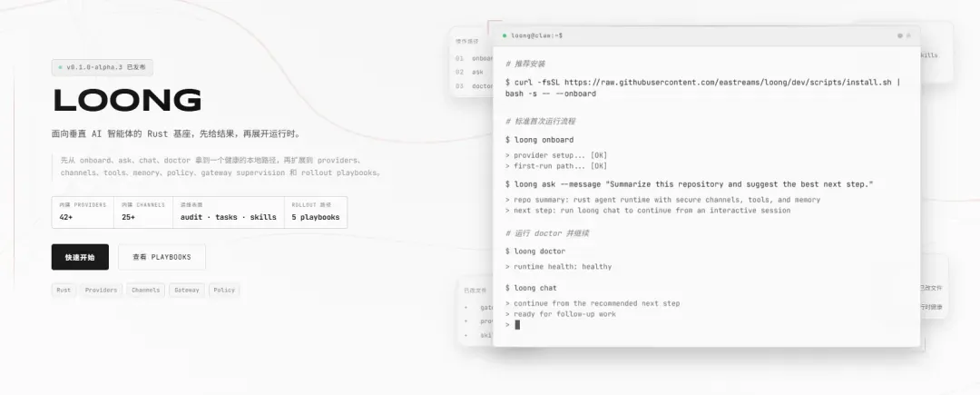
Task: Click the green dot in the v0.1.0-alpha.3 badge
Action: click(x=61, y=67)
